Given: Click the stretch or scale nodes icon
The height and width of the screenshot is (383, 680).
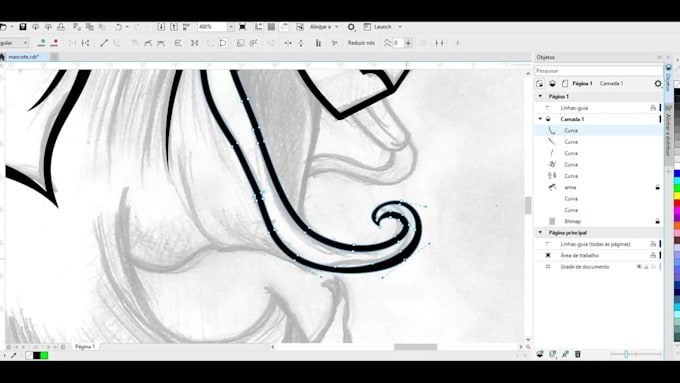Looking at the screenshot, I should coord(240,43).
